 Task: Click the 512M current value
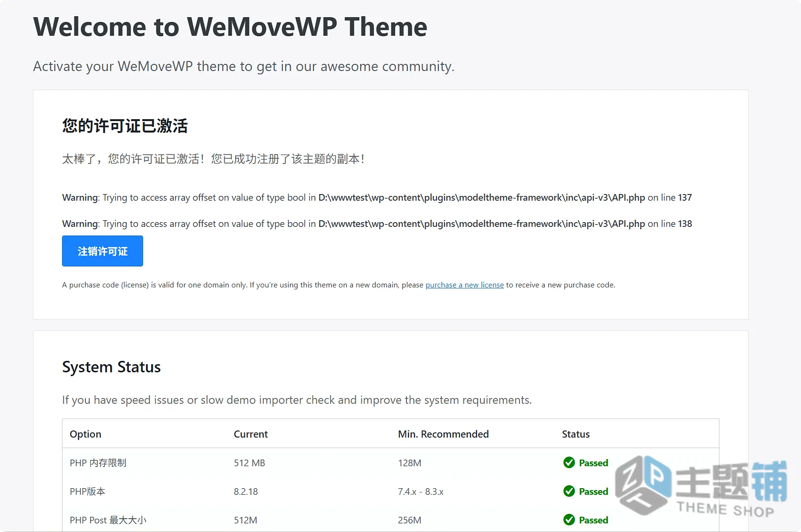[245, 520]
